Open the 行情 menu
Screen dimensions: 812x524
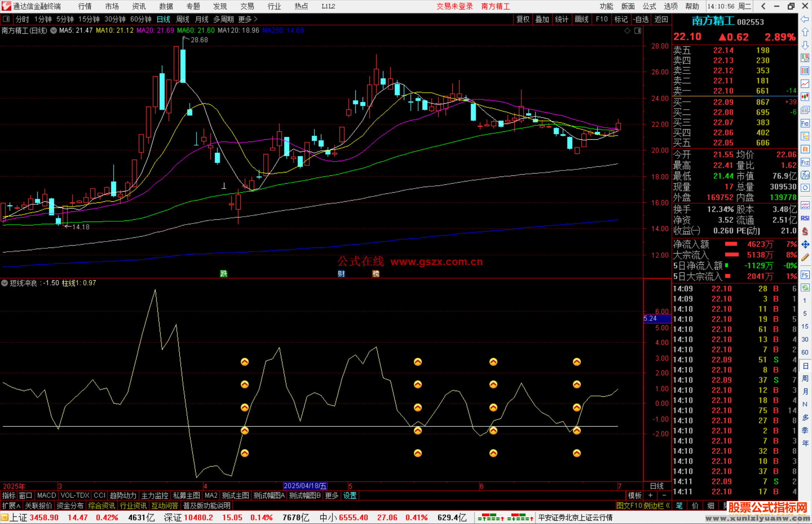click(x=85, y=6)
